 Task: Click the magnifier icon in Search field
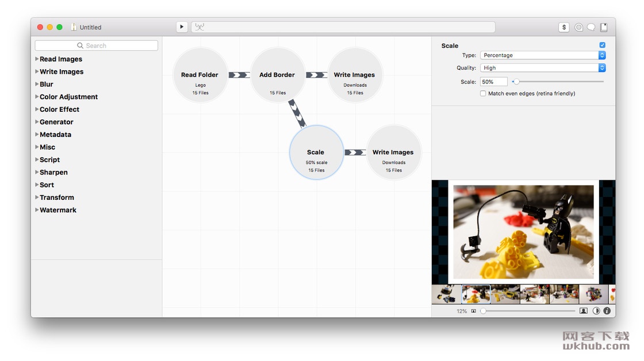pyautogui.click(x=80, y=45)
